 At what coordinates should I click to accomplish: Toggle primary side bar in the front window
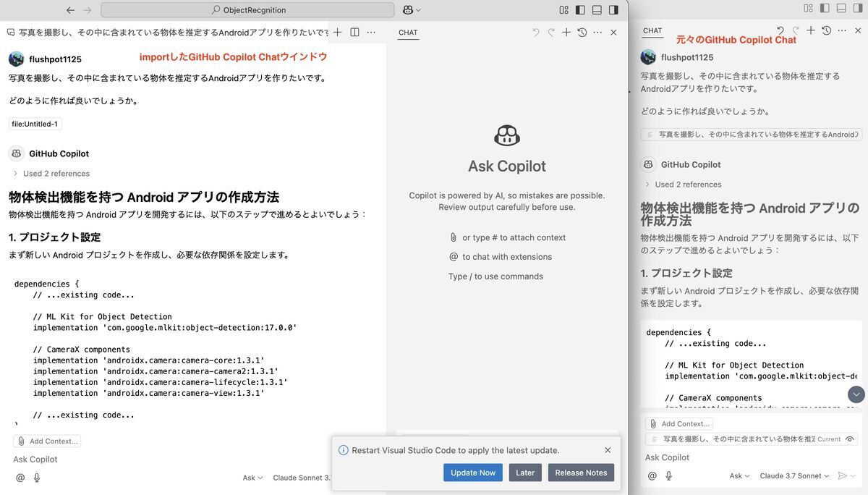[580, 10]
